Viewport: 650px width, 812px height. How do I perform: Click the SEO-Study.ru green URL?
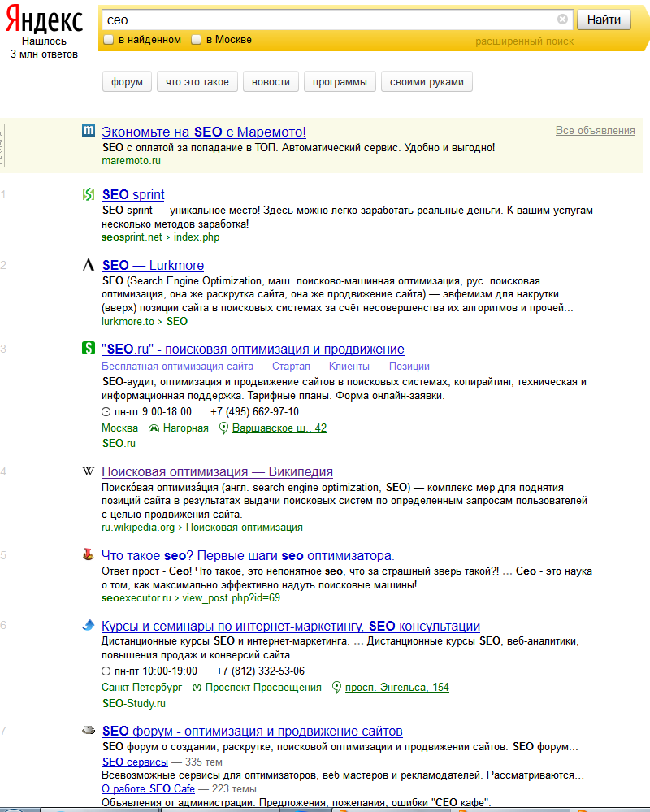[133, 703]
